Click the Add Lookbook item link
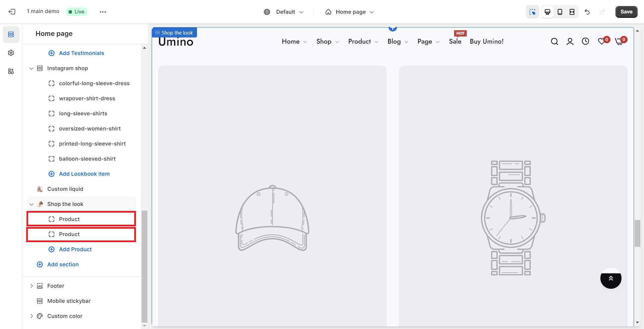 [84, 174]
